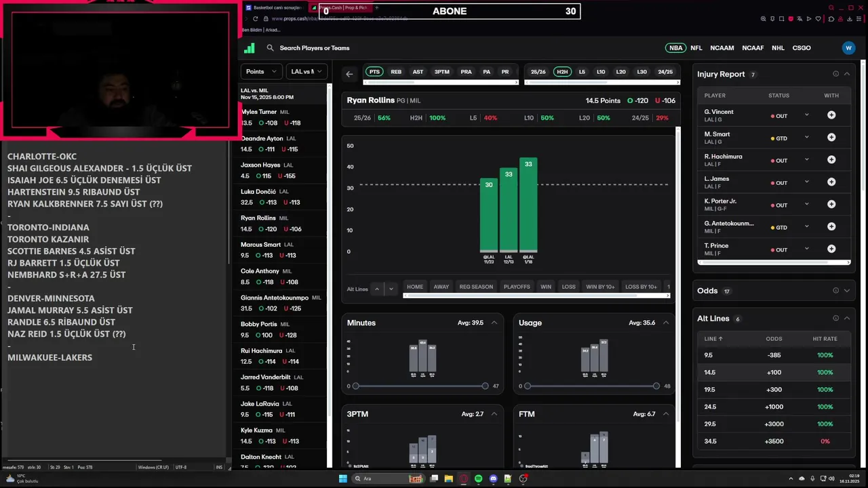Select the REB stat tab

[x=396, y=72]
